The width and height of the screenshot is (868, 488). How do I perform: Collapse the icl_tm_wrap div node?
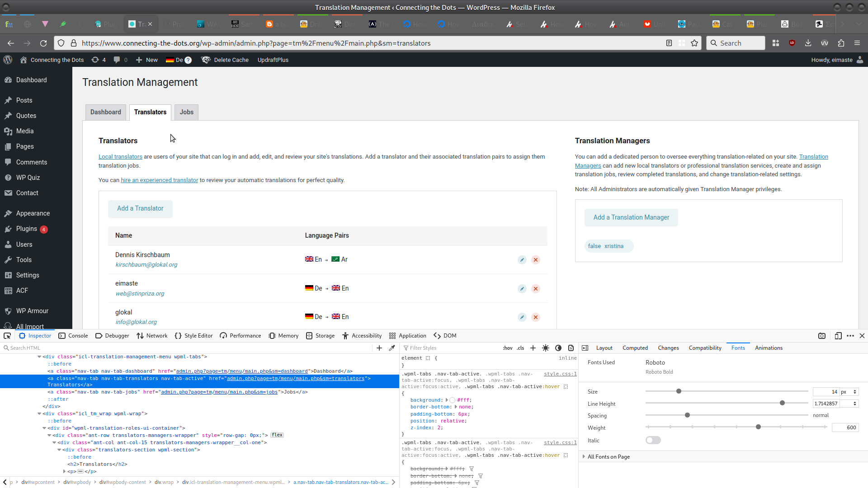(39, 413)
